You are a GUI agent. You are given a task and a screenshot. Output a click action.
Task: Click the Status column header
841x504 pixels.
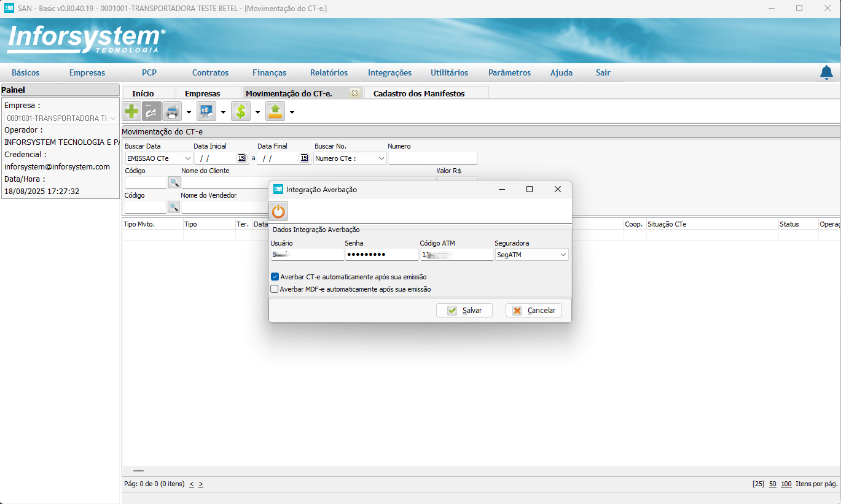point(798,224)
